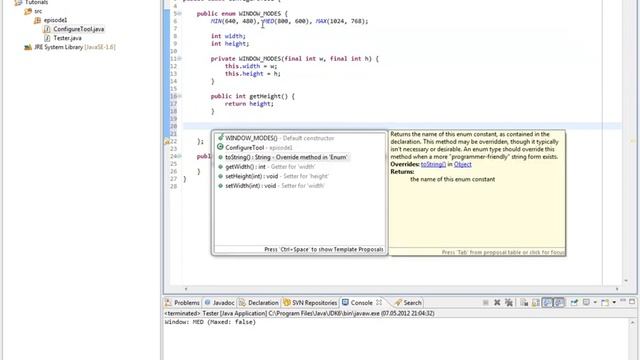Click the display selected console icon
This screenshot has height=360, width=640.
(587, 302)
